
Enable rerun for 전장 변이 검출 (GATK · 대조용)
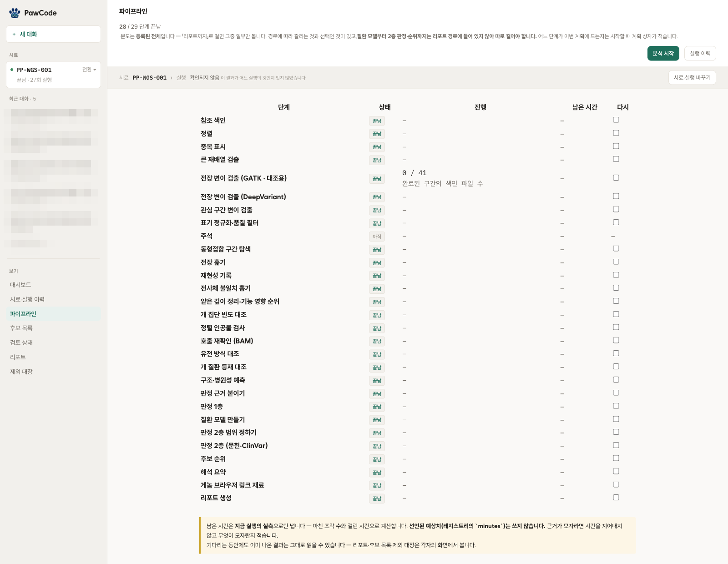(616, 177)
